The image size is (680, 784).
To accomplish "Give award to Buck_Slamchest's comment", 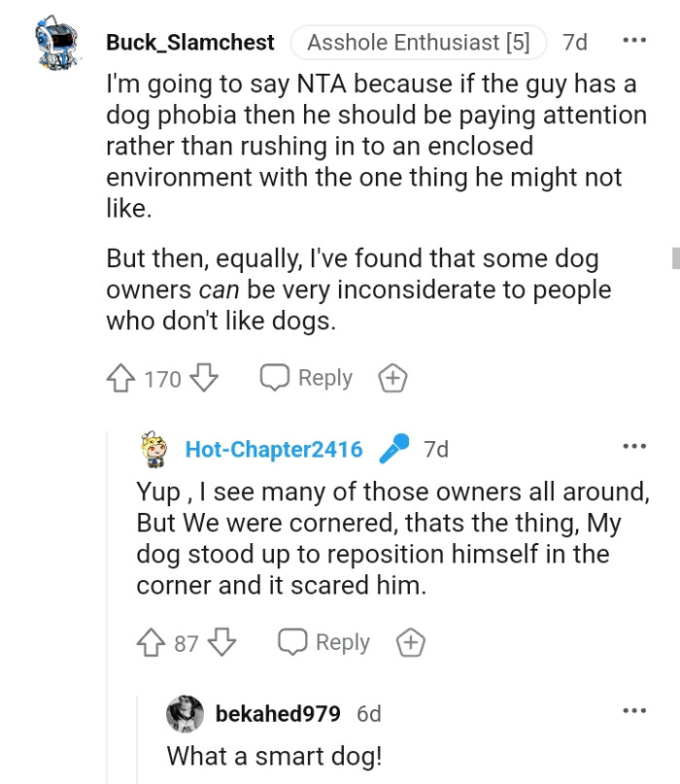I will coord(391,378).
